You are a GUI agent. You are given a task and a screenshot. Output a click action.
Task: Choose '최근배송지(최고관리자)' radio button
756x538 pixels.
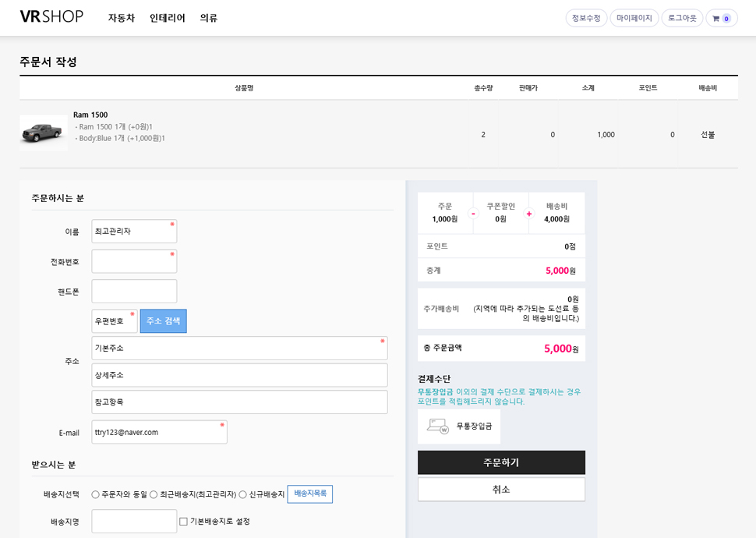point(154,494)
